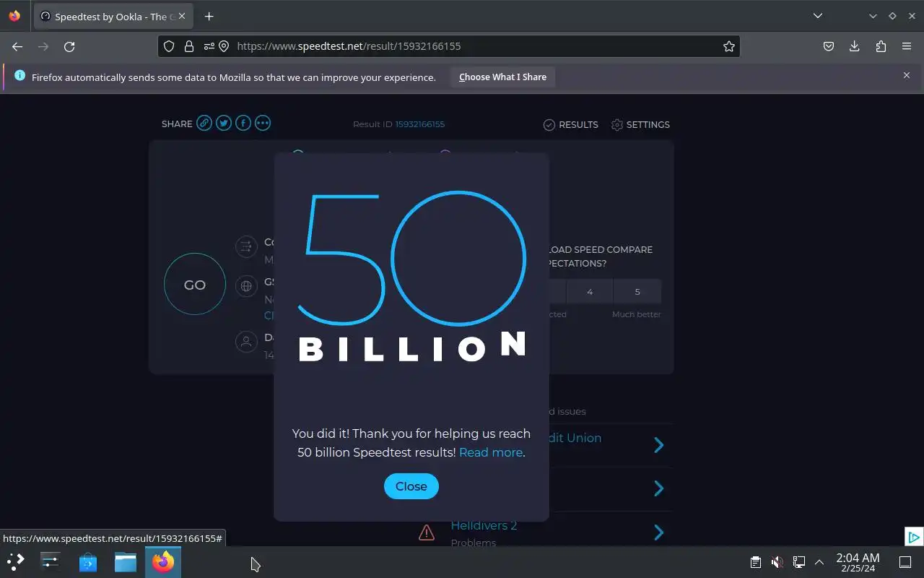Click connections mode icon
Image resolution: width=924 pixels, height=578 pixels.
[246, 246]
